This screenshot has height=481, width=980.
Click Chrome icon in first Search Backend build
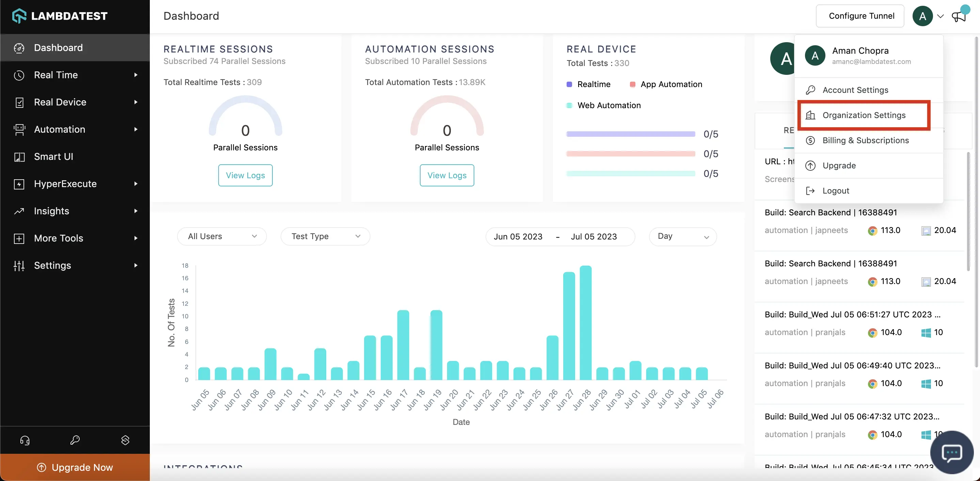pos(872,231)
